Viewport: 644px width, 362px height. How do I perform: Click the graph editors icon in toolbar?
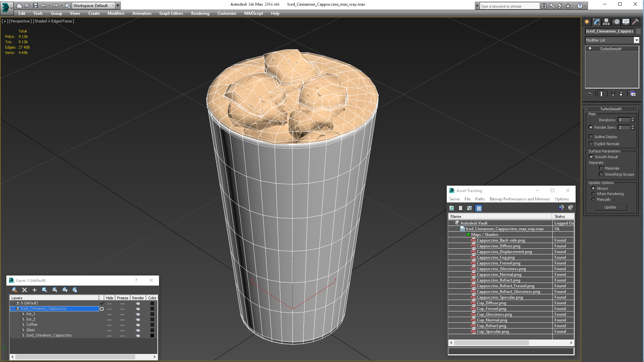[x=171, y=13]
